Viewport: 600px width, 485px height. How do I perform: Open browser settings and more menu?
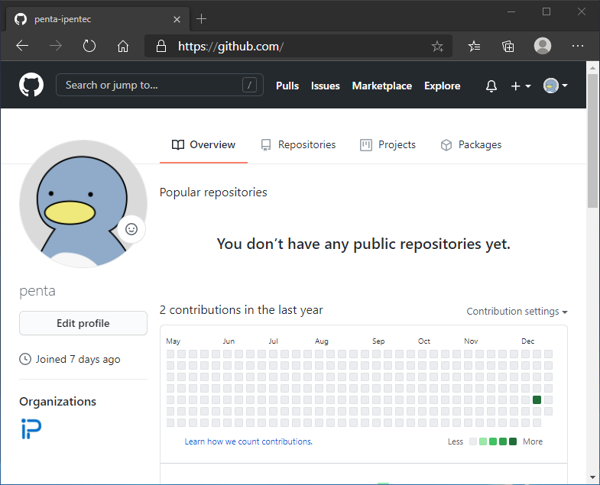pyautogui.click(x=577, y=46)
